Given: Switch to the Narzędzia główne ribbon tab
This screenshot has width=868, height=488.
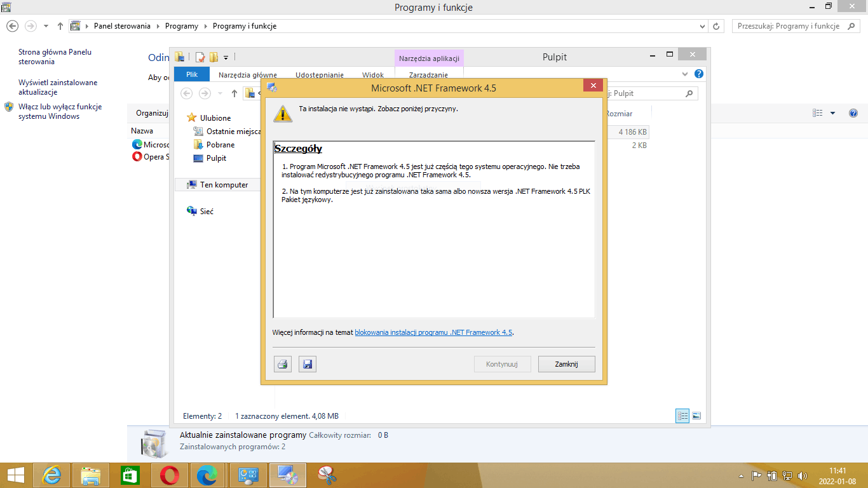Looking at the screenshot, I should click(248, 74).
